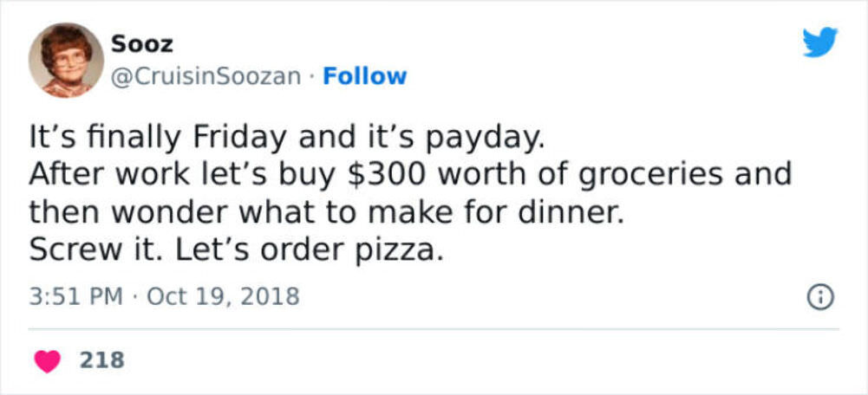Click Sooz's profile avatar photo

[66, 60]
